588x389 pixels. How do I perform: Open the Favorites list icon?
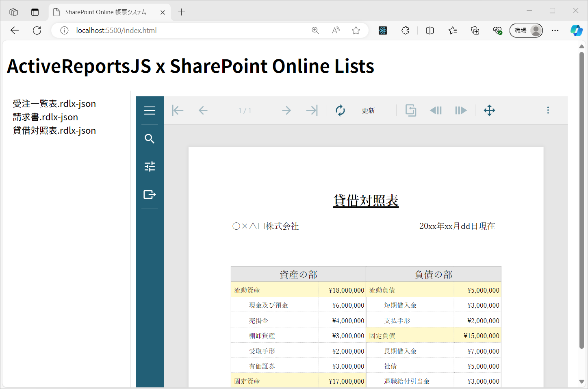(x=453, y=30)
